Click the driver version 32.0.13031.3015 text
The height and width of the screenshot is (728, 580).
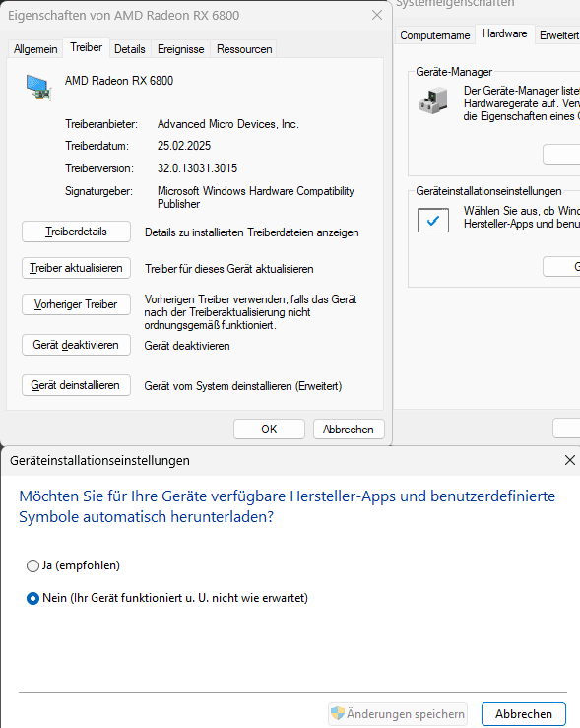tap(197, 168)
